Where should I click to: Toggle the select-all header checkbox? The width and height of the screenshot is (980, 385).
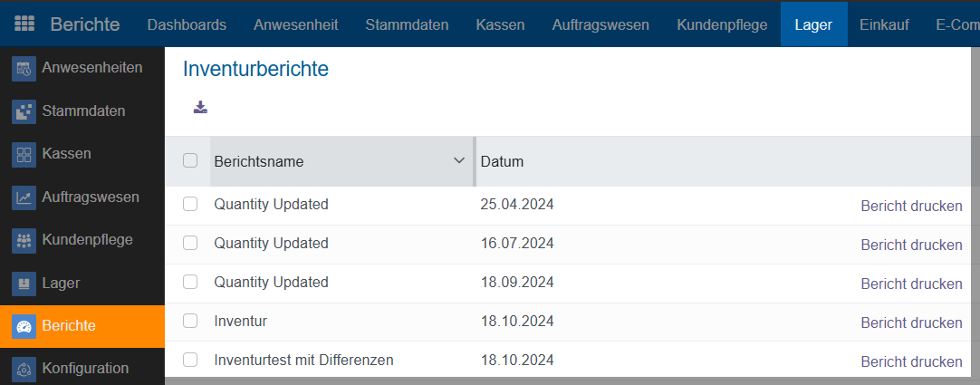pos(190,161)
